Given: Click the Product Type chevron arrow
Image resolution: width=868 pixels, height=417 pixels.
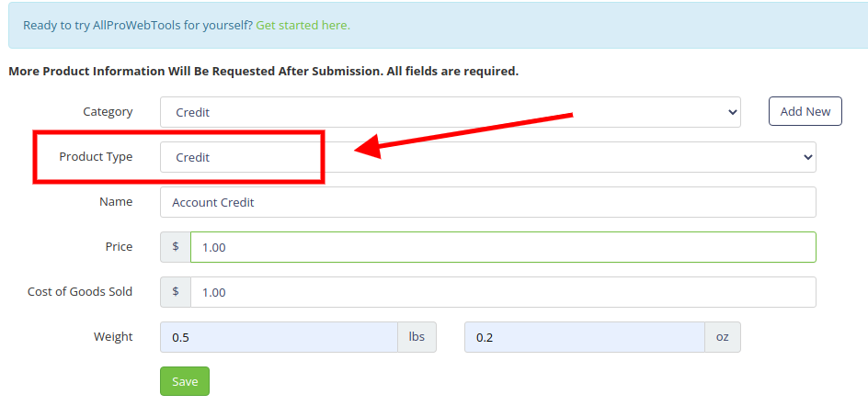Looking at the screenshot, I should pos(807,157).
